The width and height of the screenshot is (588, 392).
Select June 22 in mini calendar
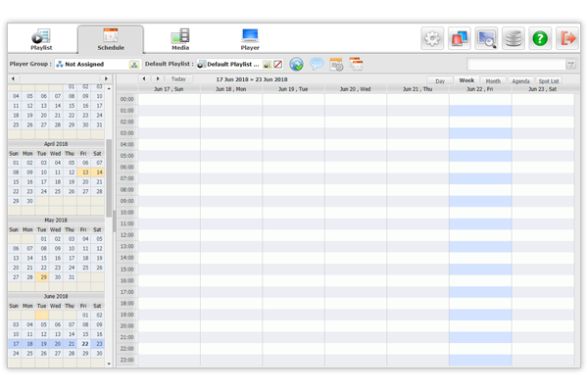coord(85,344)
